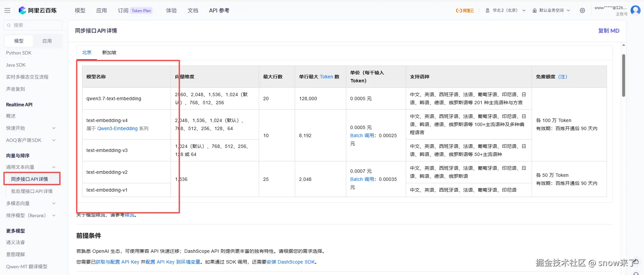Screen dimensions: 644x275
Task: Focus the sidebar 搜索 input field
Action: pyautogui.click(x=33, y=25)
